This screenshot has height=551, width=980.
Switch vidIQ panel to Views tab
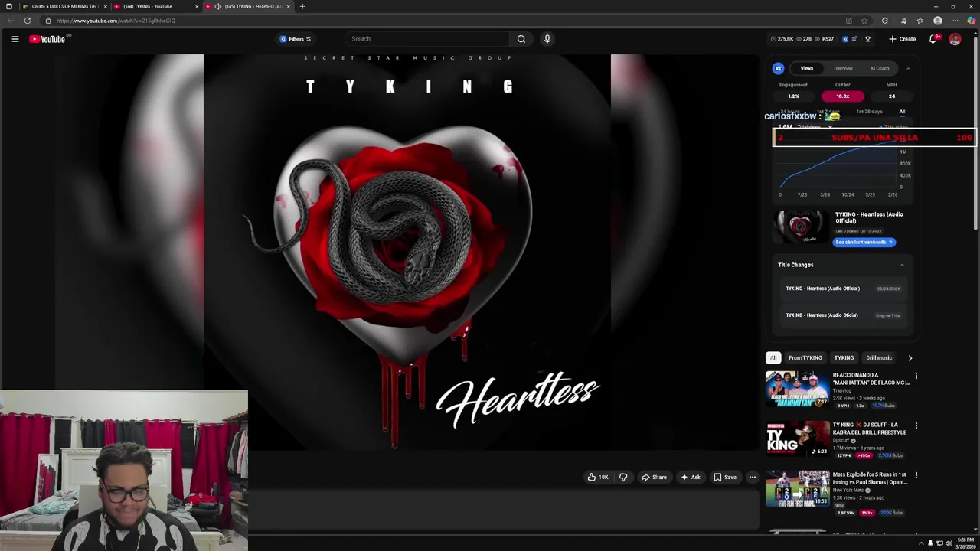pos(807,69)
